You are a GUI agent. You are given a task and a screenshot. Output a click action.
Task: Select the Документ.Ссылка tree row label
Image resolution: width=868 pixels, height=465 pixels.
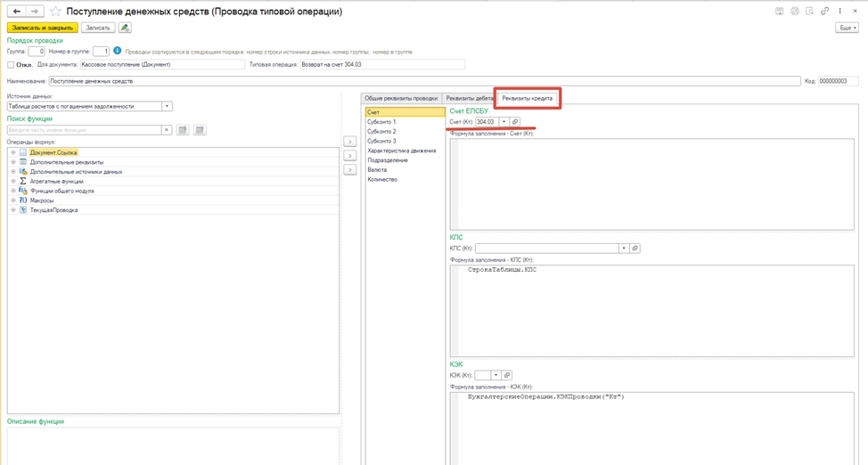point(53,152)
